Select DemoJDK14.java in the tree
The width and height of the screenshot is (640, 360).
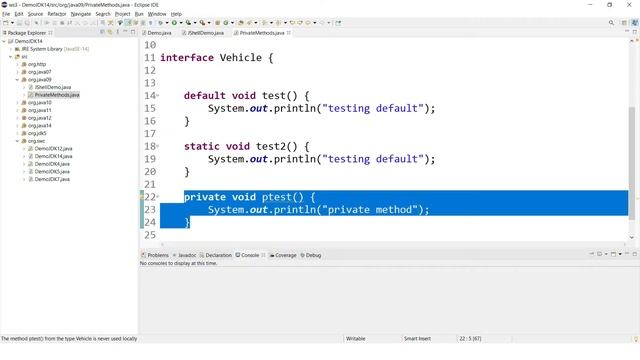[53, 156]
